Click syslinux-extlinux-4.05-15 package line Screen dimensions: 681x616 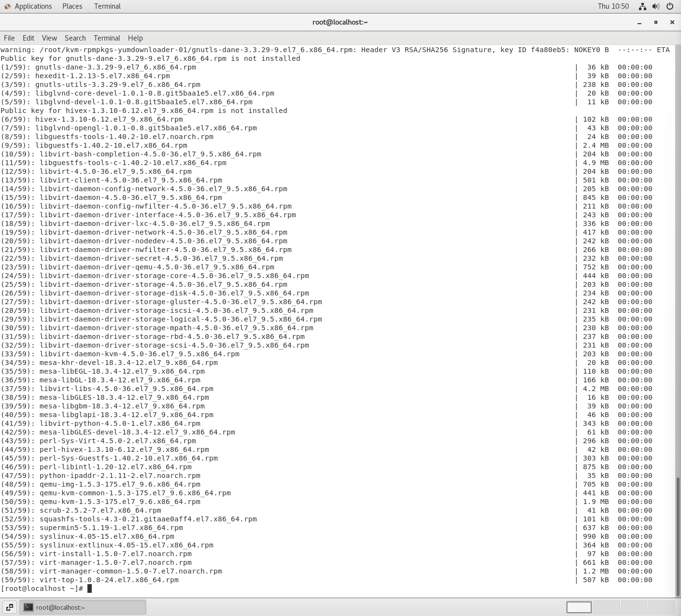(x=126, y=545)
